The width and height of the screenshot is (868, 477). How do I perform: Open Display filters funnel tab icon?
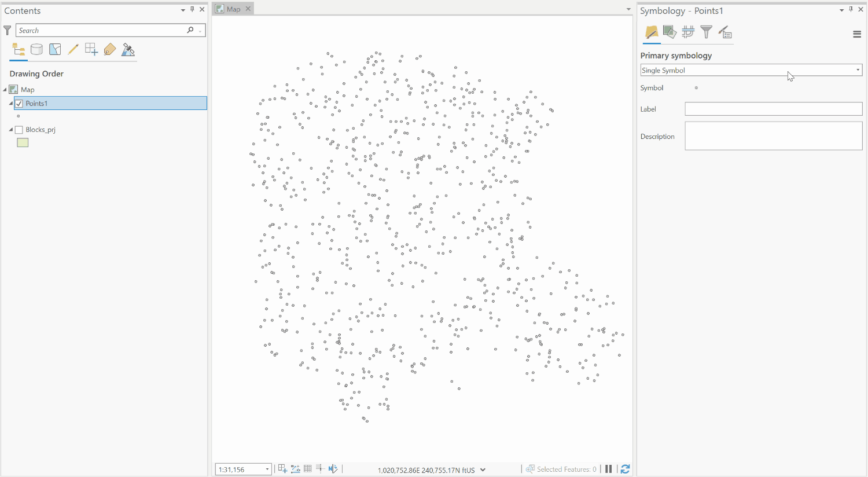(706, 32)
